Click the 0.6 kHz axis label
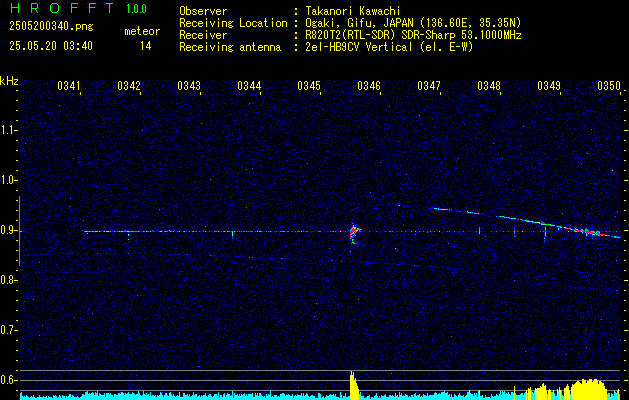This screenshot has height=400, width=629. pyautogui.click(x=7, y=380)
